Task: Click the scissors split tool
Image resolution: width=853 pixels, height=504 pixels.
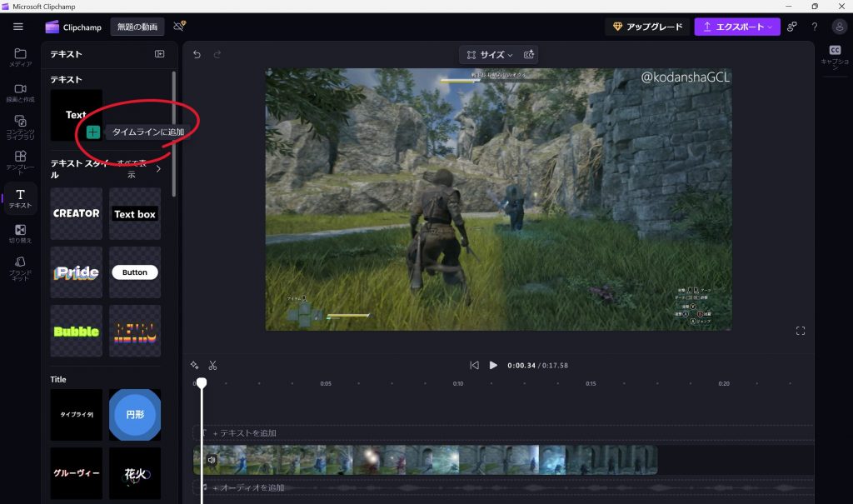Action: point(212,365)
